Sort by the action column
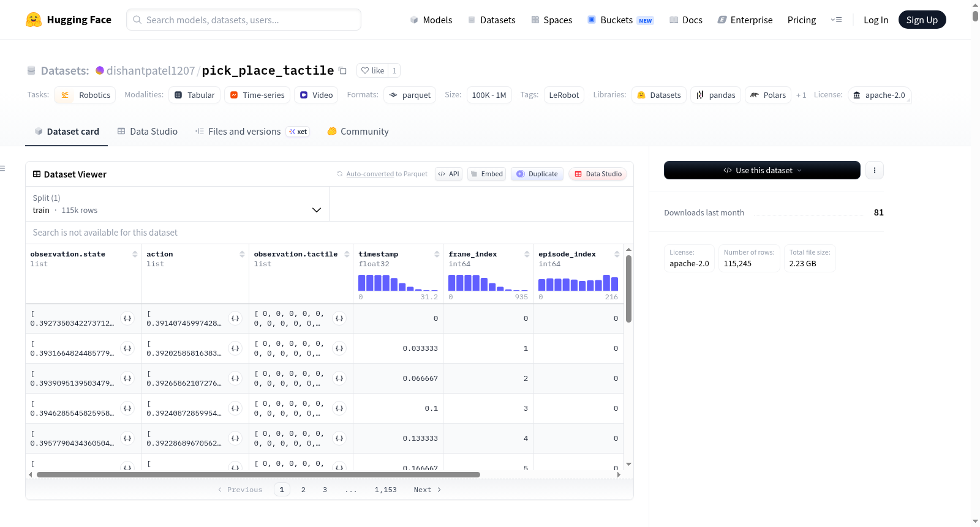The image size is (980, 527). 242,254
